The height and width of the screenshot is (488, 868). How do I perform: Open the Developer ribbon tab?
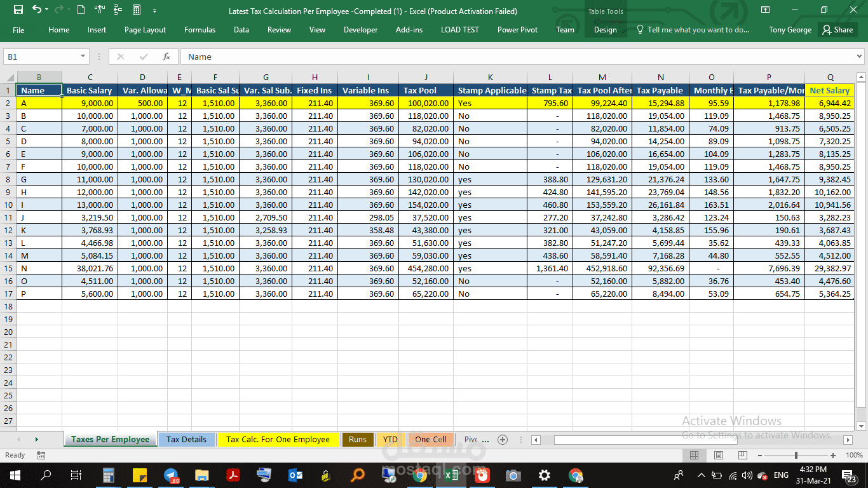tap(360, 30)
